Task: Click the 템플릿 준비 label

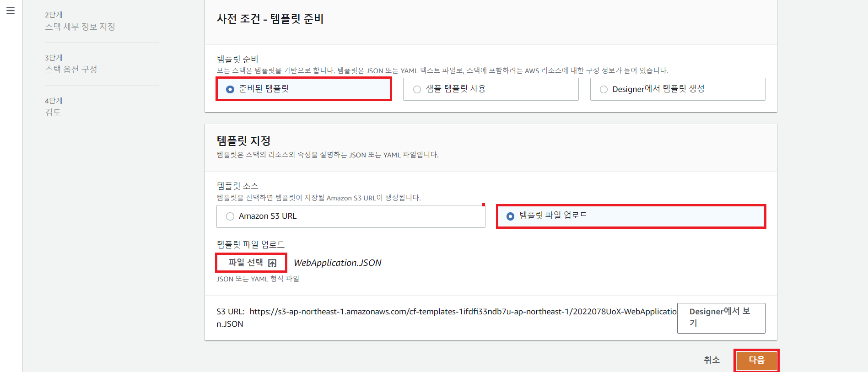Action: pos(237,59)
